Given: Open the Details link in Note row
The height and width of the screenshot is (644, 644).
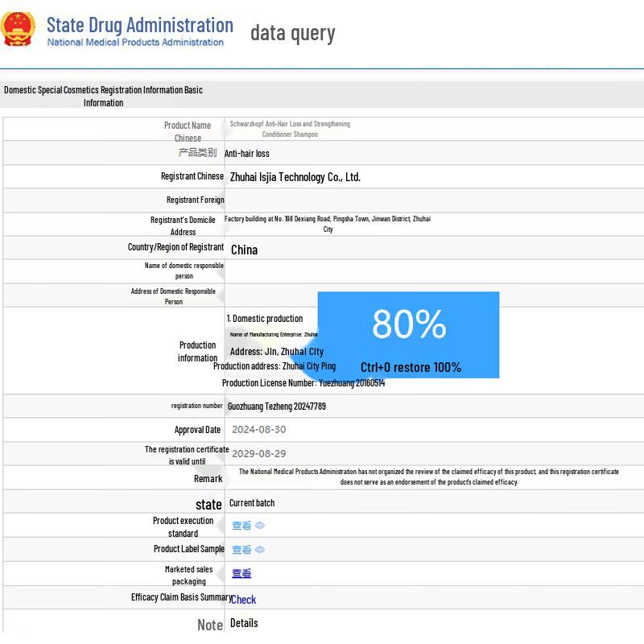Looking at the screenshot, I should click(x=244, y=623).
